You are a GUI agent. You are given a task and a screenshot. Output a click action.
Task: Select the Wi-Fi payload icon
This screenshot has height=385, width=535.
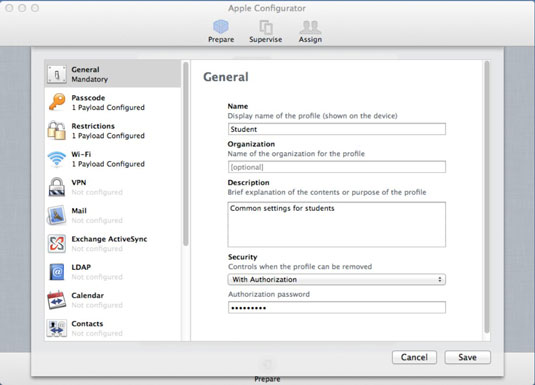(x=57, y=159)
